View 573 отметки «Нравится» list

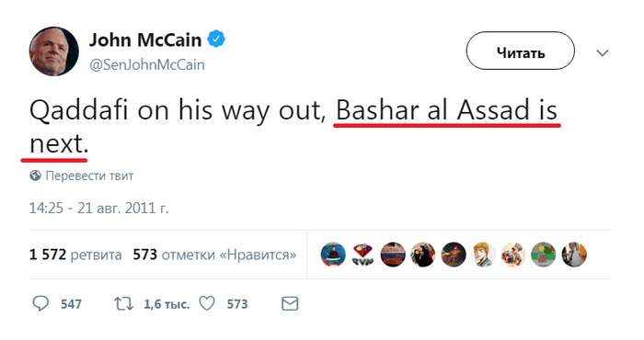(x=214, y=255)
